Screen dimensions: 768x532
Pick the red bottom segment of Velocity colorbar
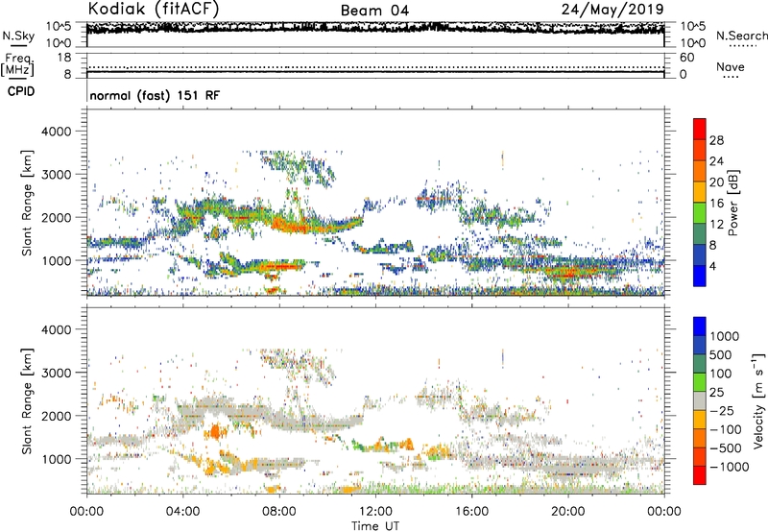[x=700, y=475]
